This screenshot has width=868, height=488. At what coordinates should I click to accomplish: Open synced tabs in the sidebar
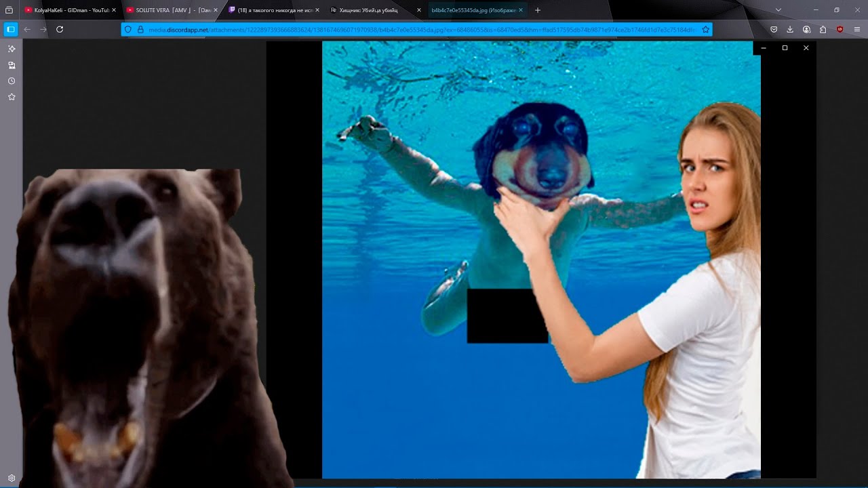[12, 65]
